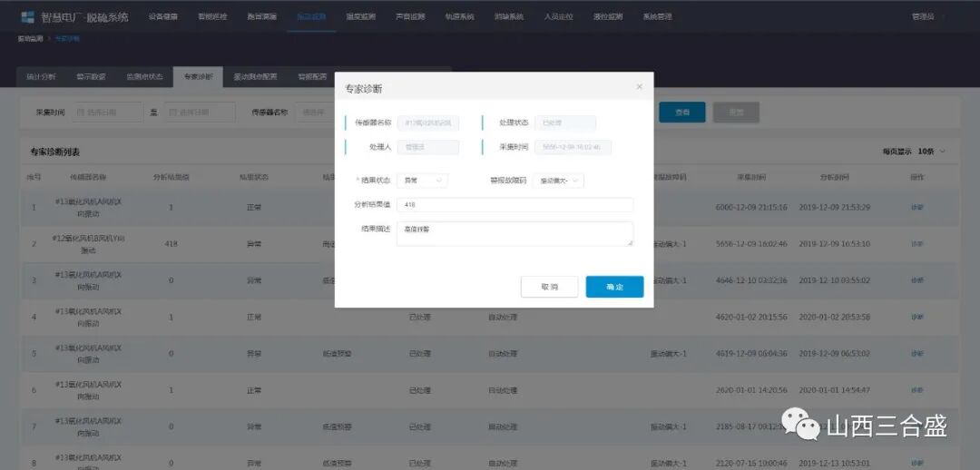Open 智能巡检 in top navigation
Image resolution: width=980 pixels, height=470 pixels.
pos(212,17)
